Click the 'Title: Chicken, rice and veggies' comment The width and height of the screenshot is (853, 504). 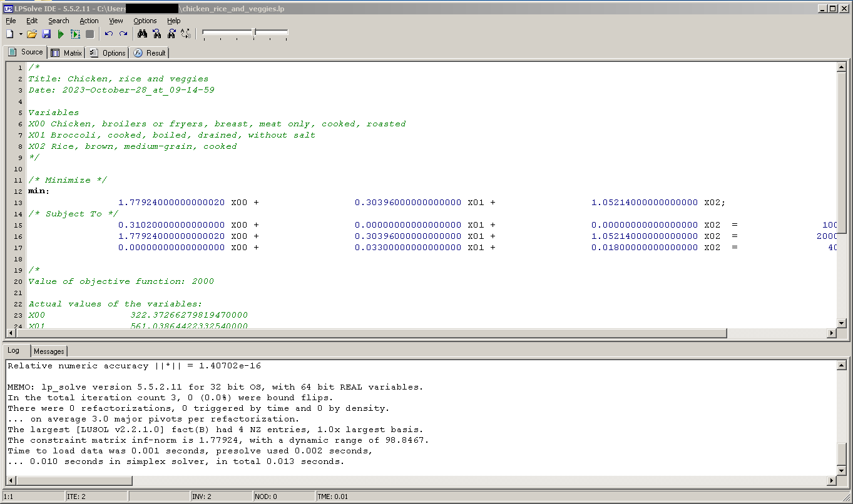click(x=118, y=79)
